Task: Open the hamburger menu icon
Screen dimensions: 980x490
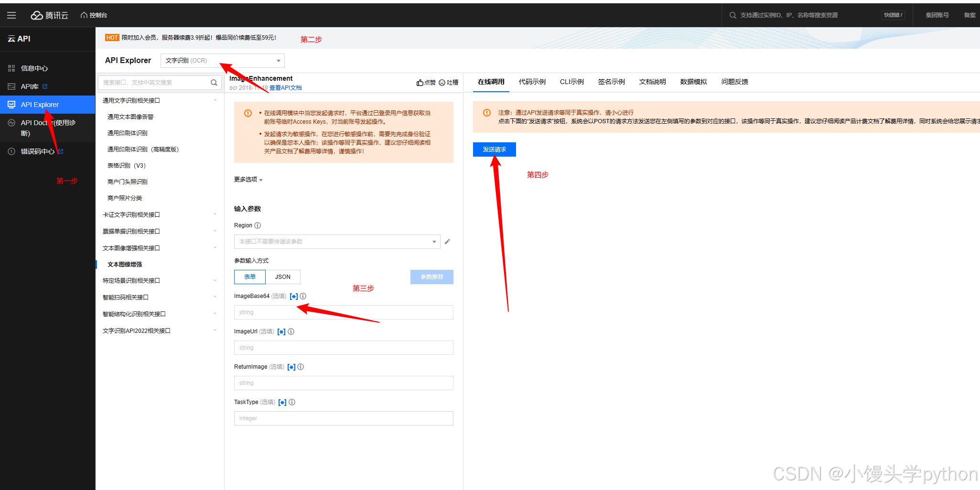Action: coord(11,15)
